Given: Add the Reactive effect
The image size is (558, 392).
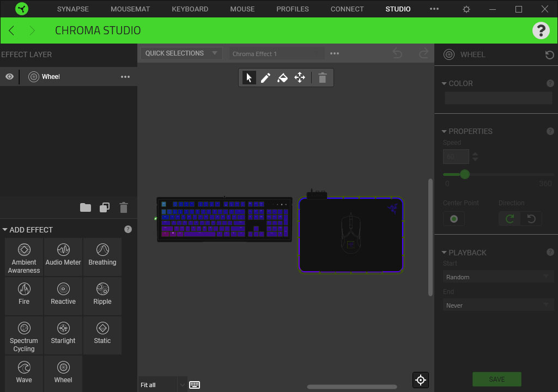Looking at the screenshot, I should 63,296.
